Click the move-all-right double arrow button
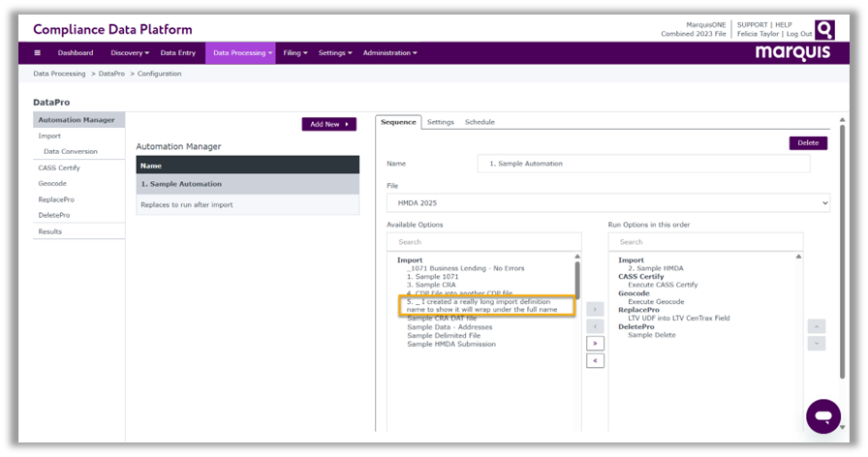The height and width of the screenshot is (457, 868). pyautogui.click(x=596, y=343)
